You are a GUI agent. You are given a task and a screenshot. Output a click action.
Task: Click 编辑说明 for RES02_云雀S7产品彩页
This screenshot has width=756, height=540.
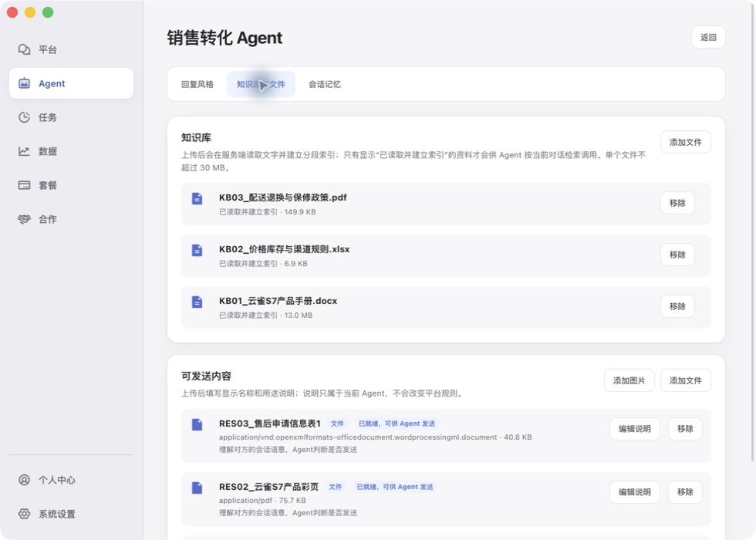coord(634,492)
